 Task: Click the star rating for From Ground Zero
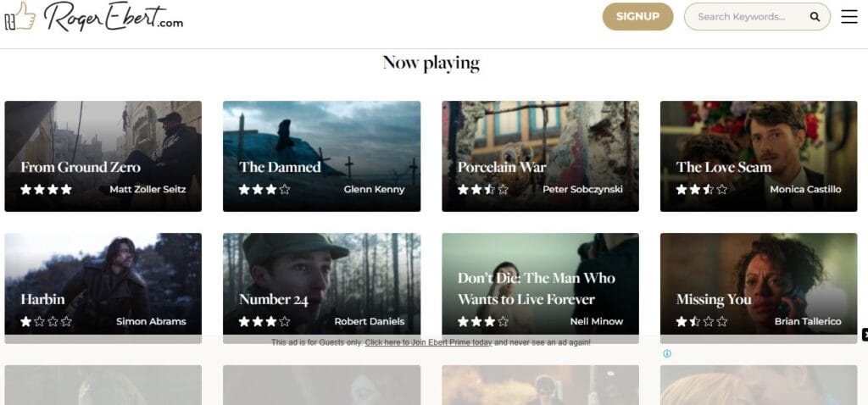(47, 189)
